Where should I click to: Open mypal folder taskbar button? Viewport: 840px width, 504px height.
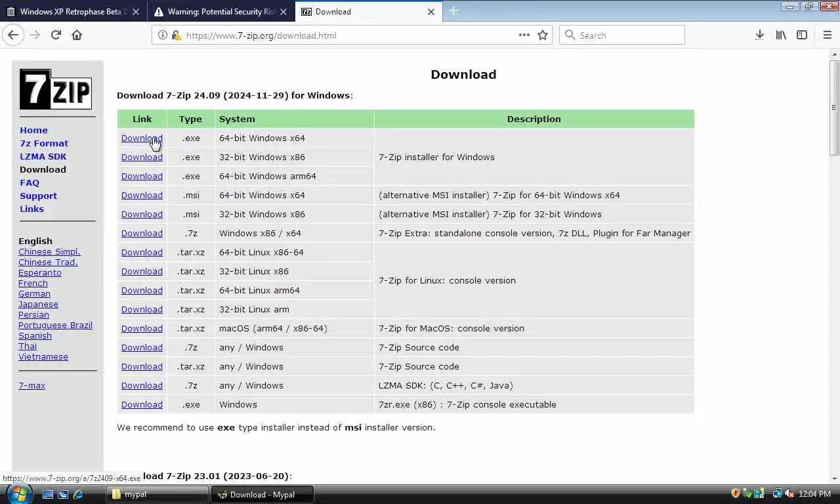click(156, 494)
